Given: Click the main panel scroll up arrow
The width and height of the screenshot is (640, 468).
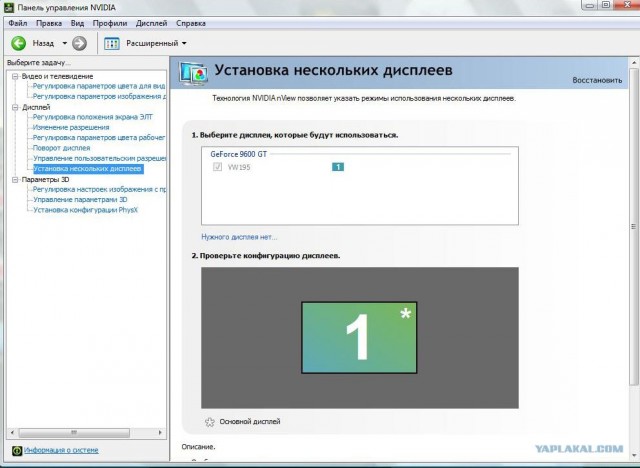Looking at the screenshot, I should pos(634,63).
